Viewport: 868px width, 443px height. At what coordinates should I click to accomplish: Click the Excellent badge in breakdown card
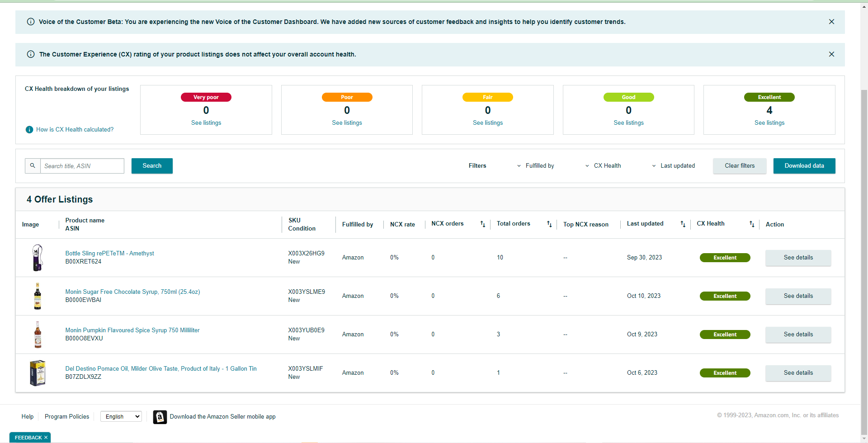(769, 97)
